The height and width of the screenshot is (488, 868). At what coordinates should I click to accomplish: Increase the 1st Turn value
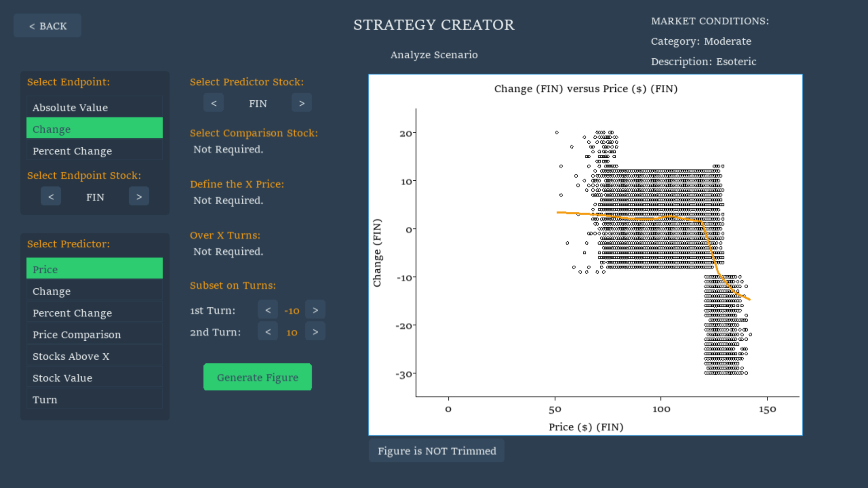click(x=315, y=310)
